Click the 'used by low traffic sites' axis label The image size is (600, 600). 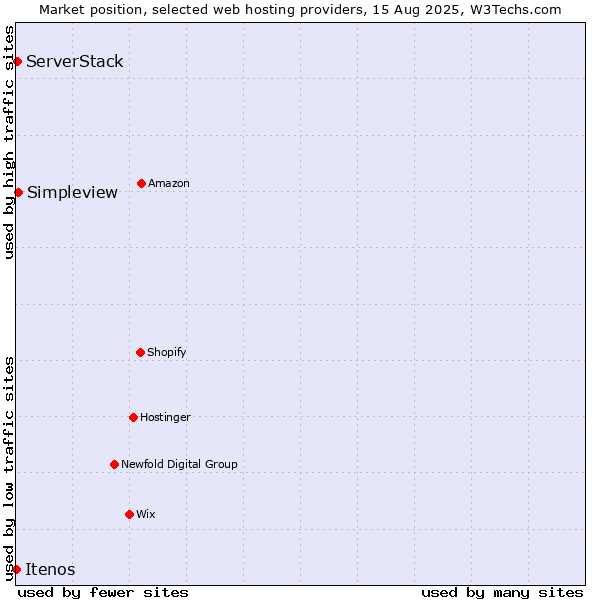(8, 469)
